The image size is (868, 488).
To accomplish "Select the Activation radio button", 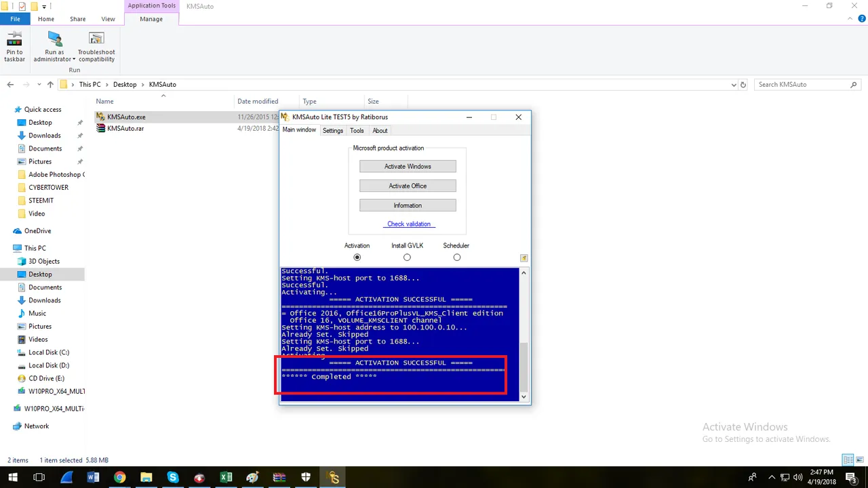I will [357, 258].
